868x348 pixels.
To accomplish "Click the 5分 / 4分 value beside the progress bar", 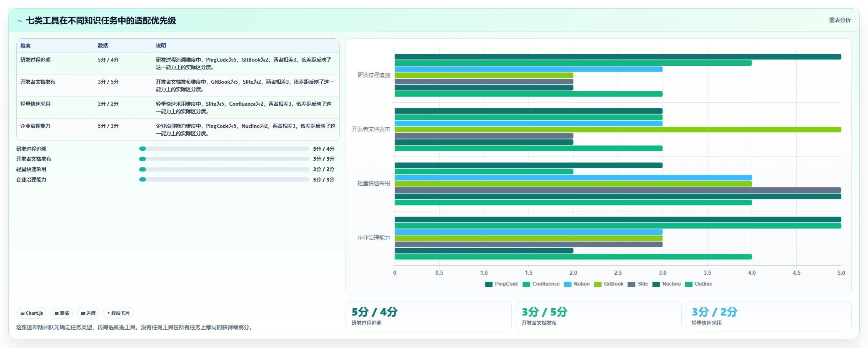I will [x=324, y=149].
